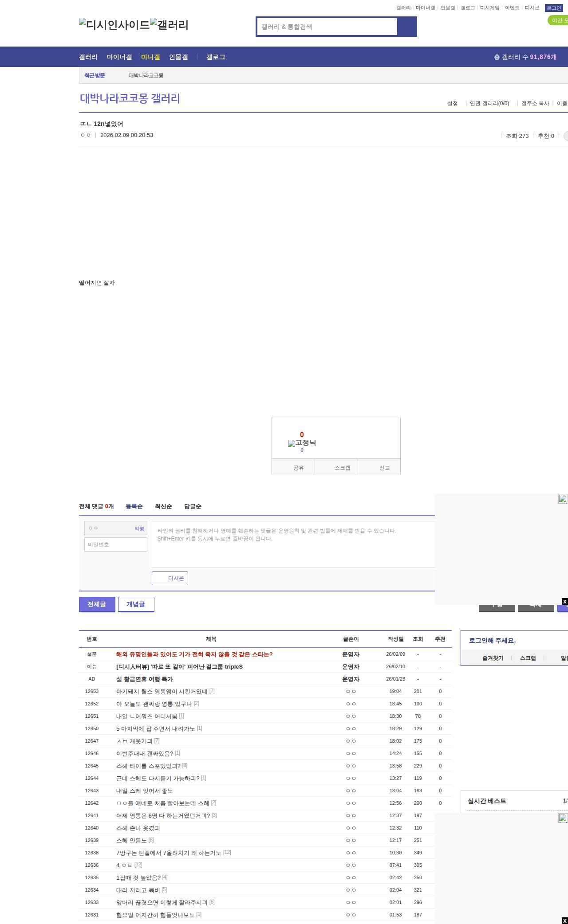Sort comments by 답글순
568x924 pixels.
193,506
